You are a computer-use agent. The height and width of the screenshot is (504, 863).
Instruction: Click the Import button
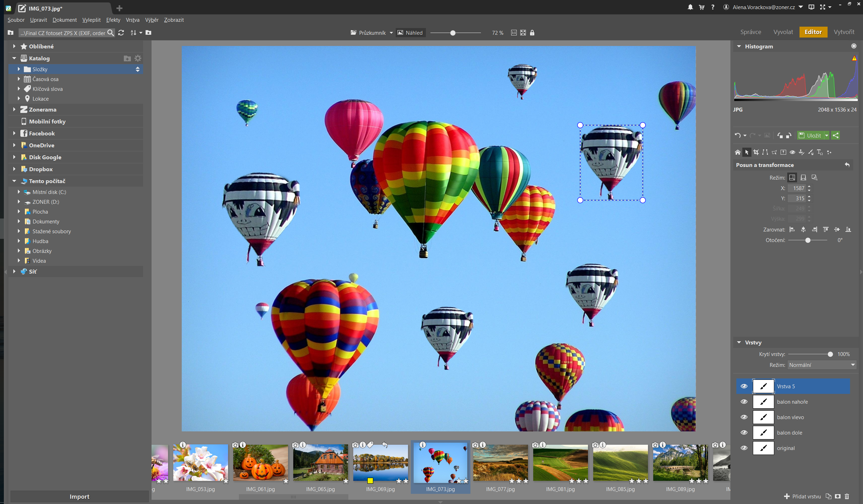[79, 496]
